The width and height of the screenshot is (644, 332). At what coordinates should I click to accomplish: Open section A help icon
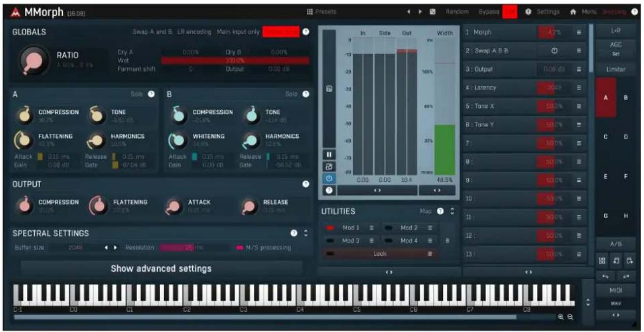[x=151, y=94]
